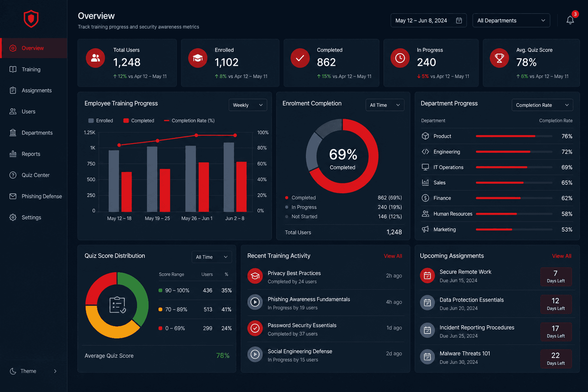Open the notifications bell icon
This screenshot has height=392, width=588.
[570, 20]
